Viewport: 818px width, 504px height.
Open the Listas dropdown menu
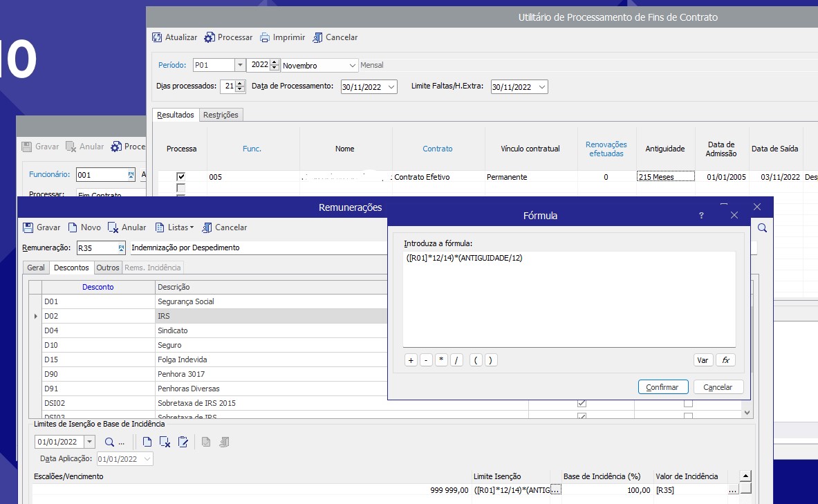click(x=174, y=227)
